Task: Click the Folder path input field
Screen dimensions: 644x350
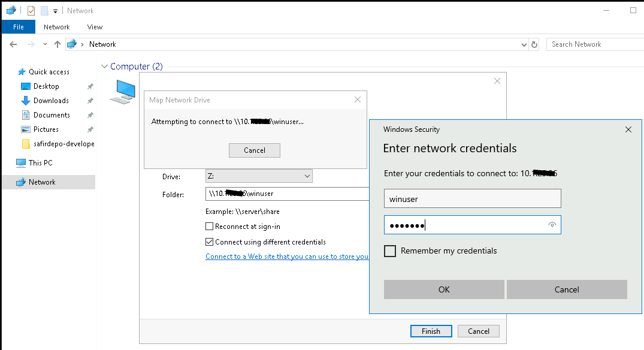Action: click(x=287, y=194)
